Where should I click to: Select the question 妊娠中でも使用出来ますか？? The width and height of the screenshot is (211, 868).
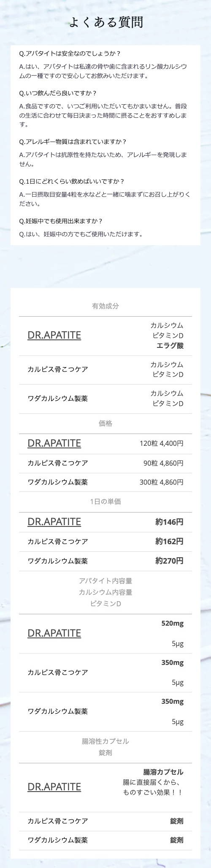[61, 221]
